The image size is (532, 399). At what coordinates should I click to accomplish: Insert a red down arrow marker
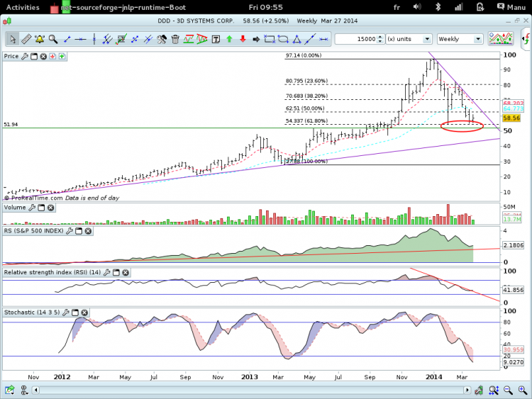243,39
